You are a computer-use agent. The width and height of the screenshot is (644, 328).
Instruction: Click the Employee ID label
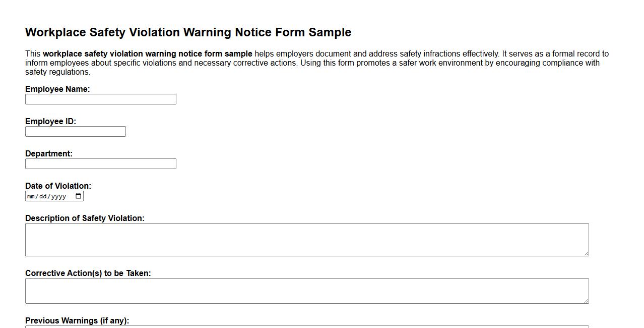coord(50,121)
